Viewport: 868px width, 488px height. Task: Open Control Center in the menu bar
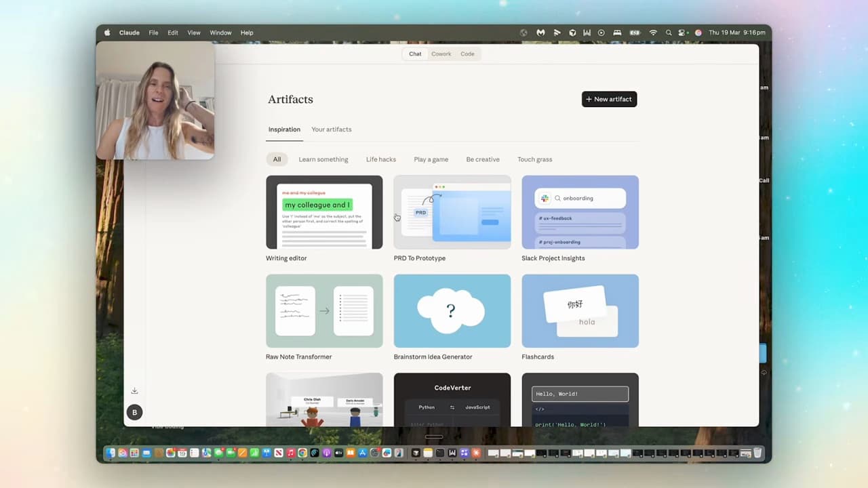click(683, 33)
